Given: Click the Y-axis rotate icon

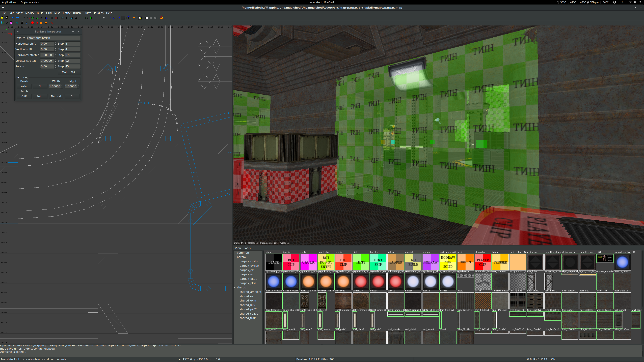Looking at the screenshot, I should [x=37, y=18].
